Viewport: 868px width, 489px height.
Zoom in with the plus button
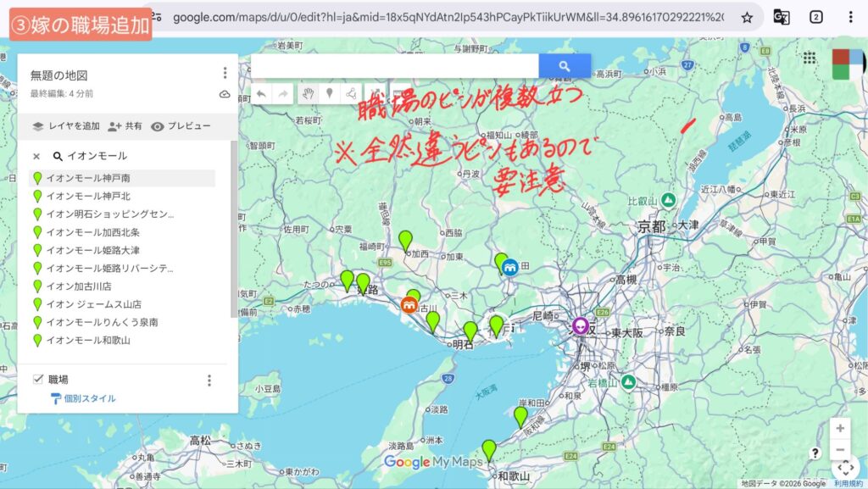coord(839,428)
